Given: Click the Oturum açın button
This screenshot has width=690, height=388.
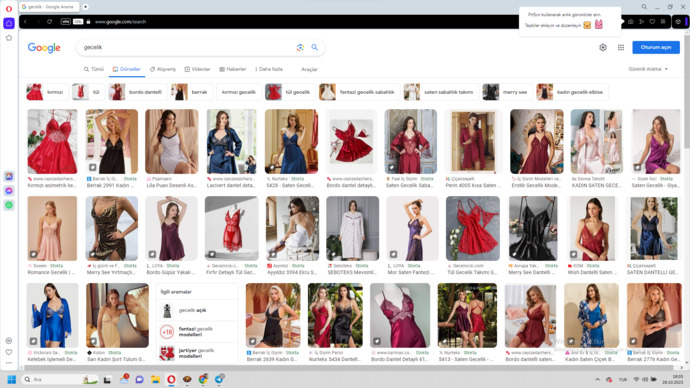Looking at the screenshot, I should pyautogui.click(x=656, y=47).
